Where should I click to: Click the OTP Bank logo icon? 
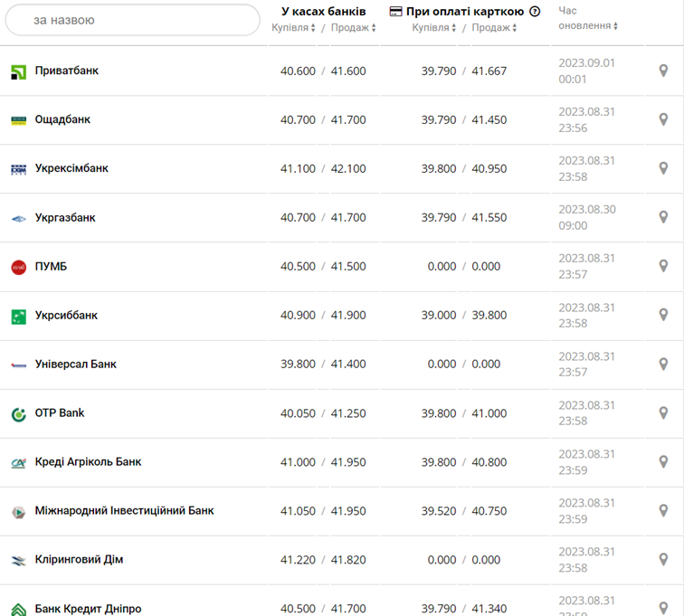pyautogui.click(x=18, y=413)
